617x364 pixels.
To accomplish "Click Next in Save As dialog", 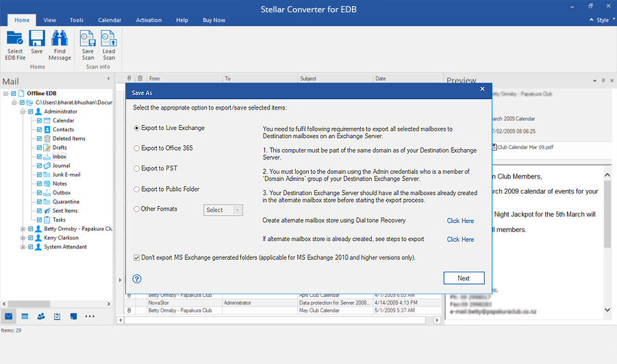I will tap(464, 278).
